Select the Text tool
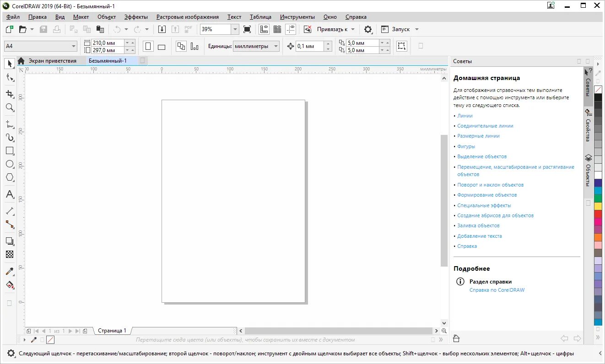Viewport: 605px width, 364px height. click(9, 194)
